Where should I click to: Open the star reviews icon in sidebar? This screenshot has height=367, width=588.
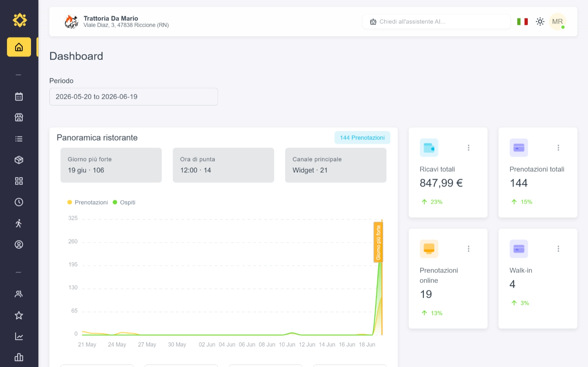tap(19, 315)
